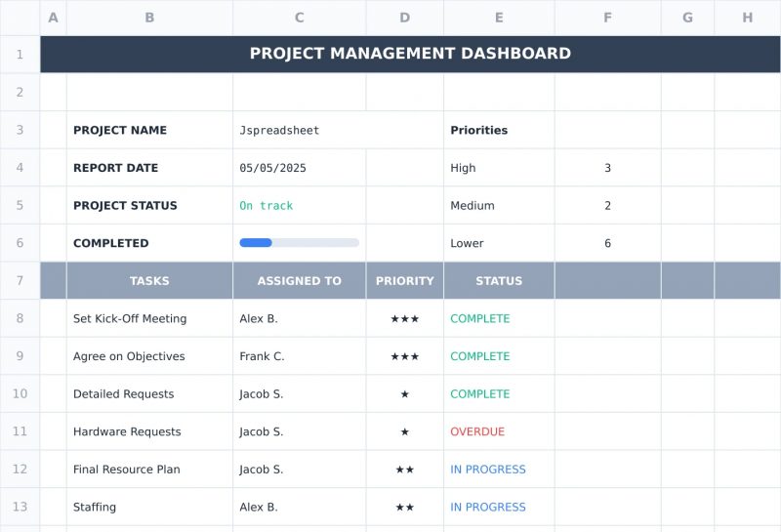Viewport: 781px width, 532px height.
Task: Select column G header
Action: (x=688, y=18)
